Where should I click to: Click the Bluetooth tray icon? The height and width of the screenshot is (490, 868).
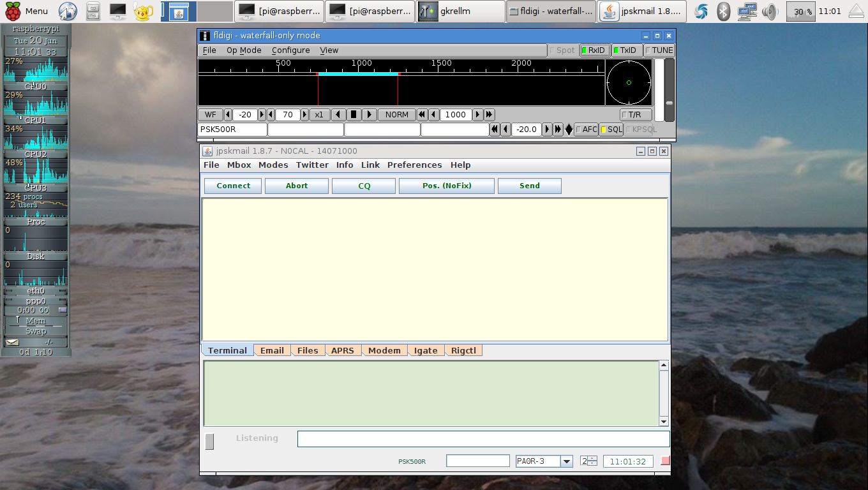723,11
